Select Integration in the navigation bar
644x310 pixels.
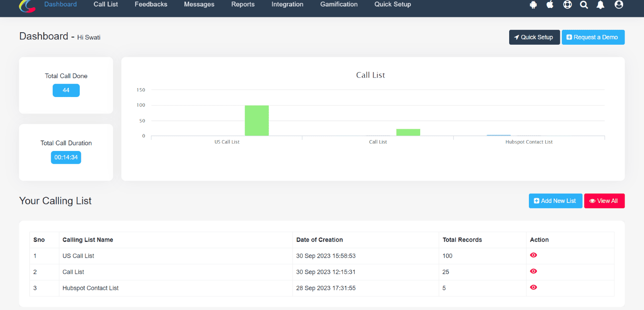click(x=287, y=4)
